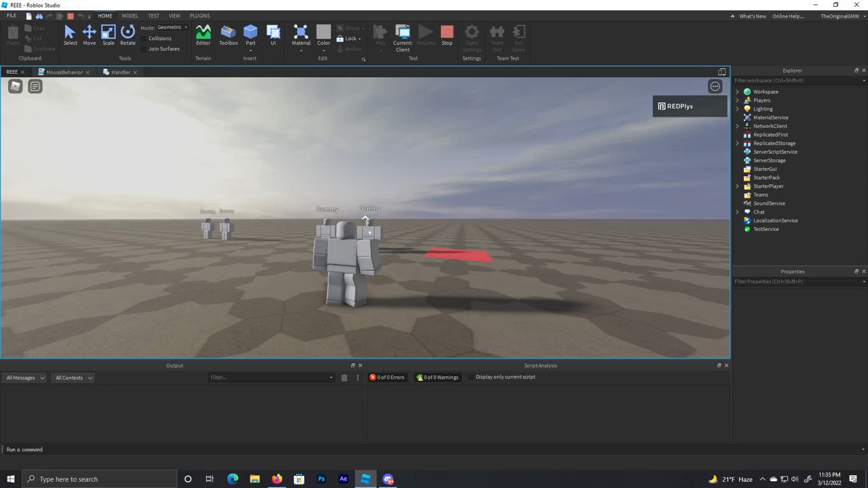Activate the Select tool

coord(70,34)
